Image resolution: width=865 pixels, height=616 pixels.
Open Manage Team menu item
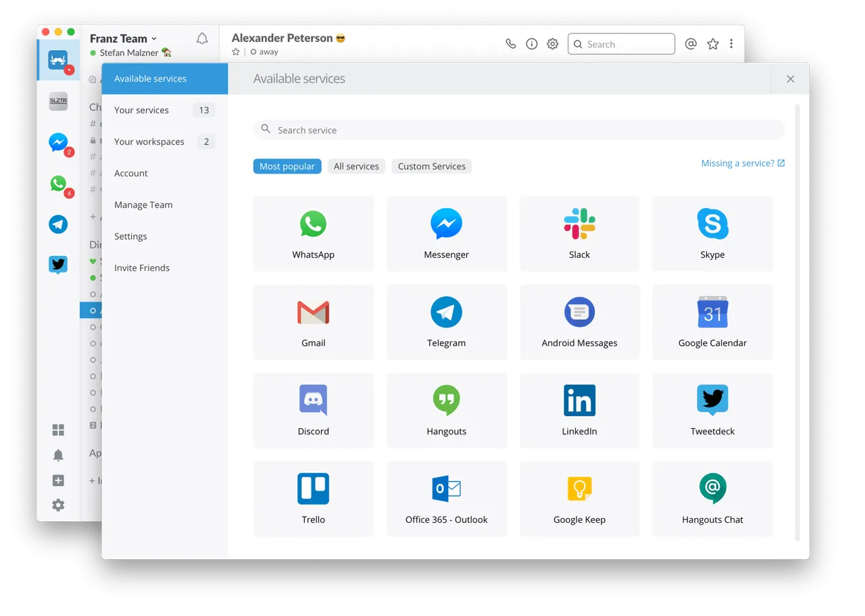coord(165,205)
